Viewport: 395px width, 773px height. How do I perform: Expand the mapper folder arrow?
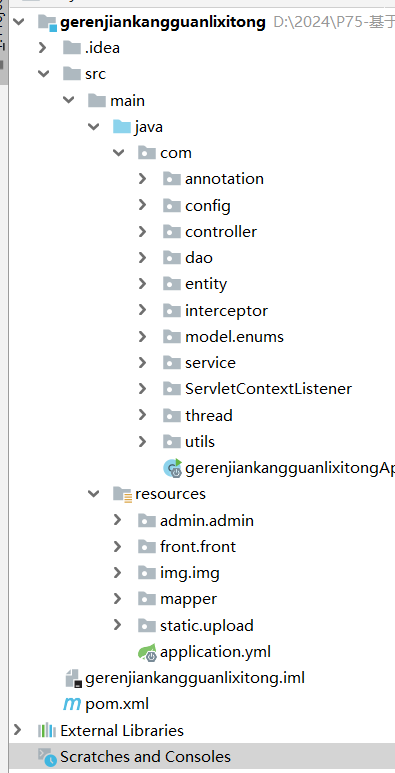(x=117, y=598)
